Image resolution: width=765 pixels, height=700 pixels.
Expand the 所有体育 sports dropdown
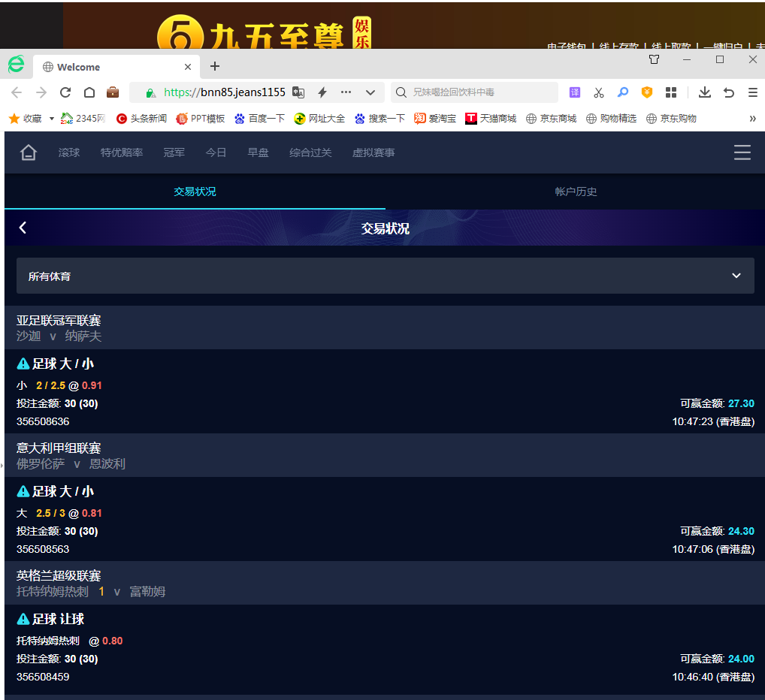coord(386,276)
